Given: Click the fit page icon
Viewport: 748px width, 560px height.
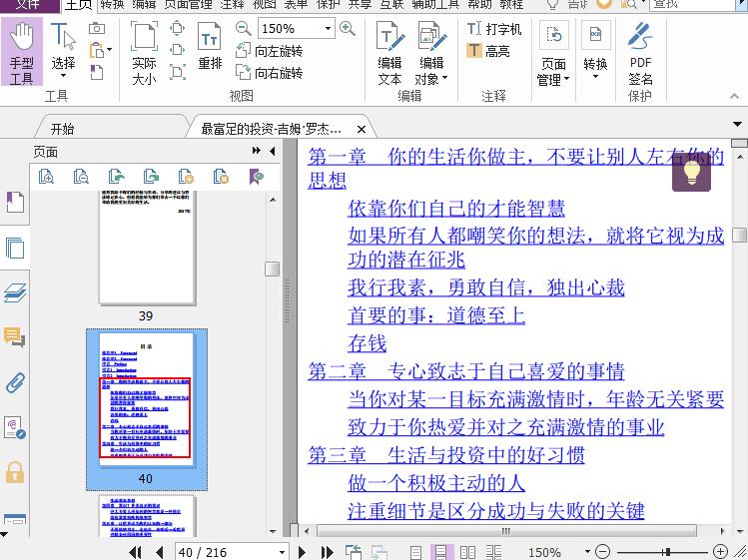Looking at the screenshot, I should (177, 28).
